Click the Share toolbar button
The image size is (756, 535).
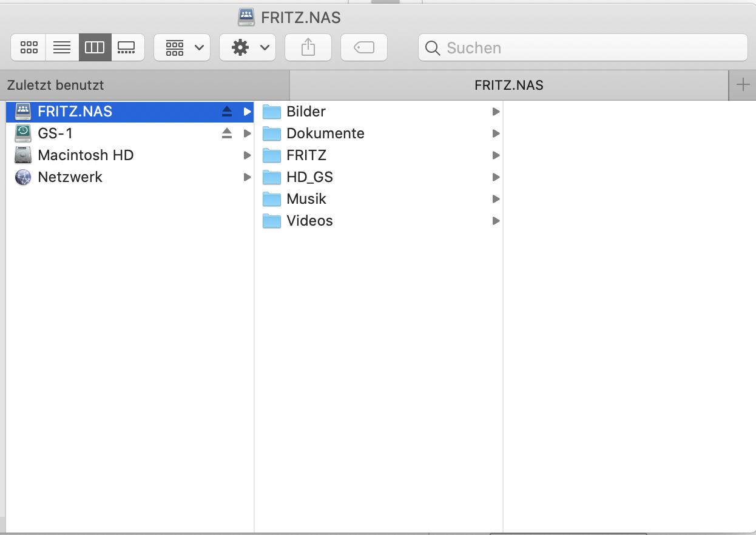[308, 47]
